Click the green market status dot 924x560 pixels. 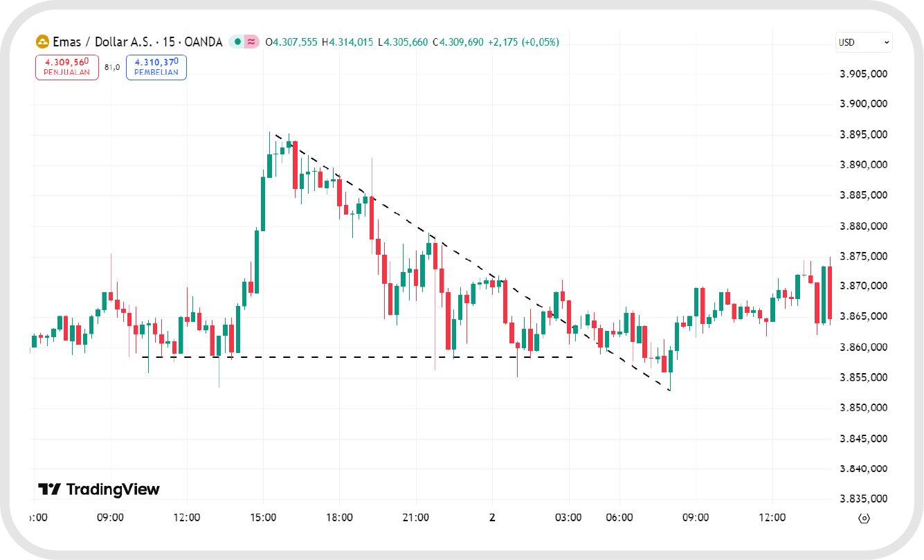tap(237, 42)
